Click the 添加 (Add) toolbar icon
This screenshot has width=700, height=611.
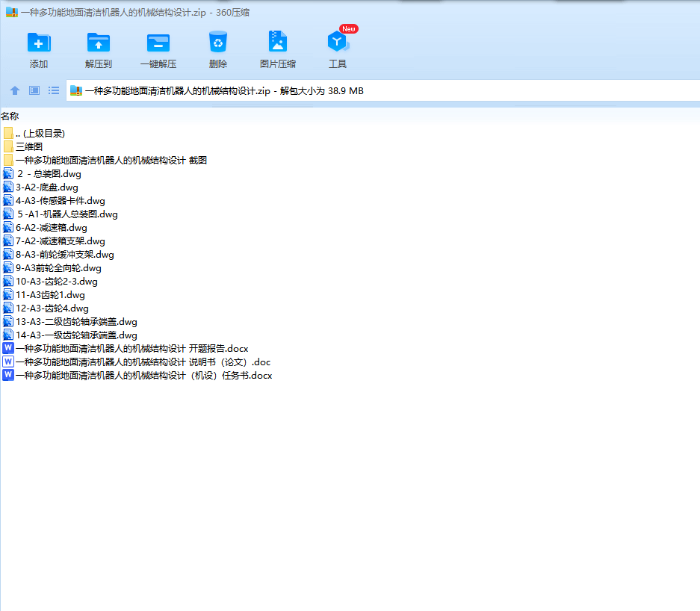pos(39,43)
